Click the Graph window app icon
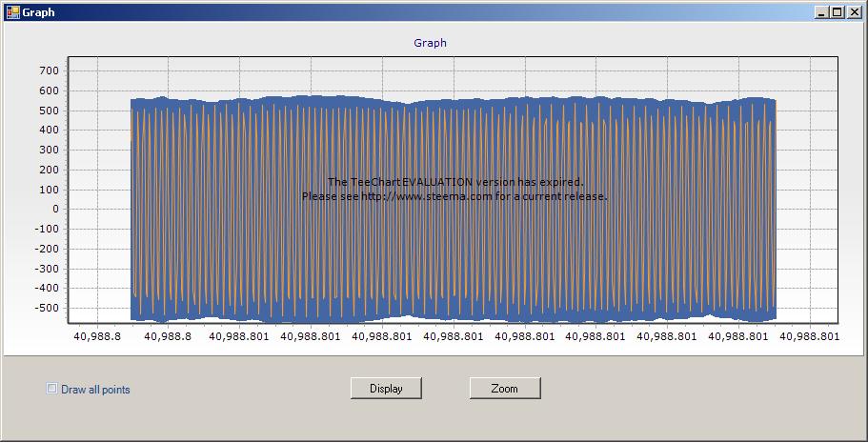This screenshot has width=868, height=443. point(12,12)
